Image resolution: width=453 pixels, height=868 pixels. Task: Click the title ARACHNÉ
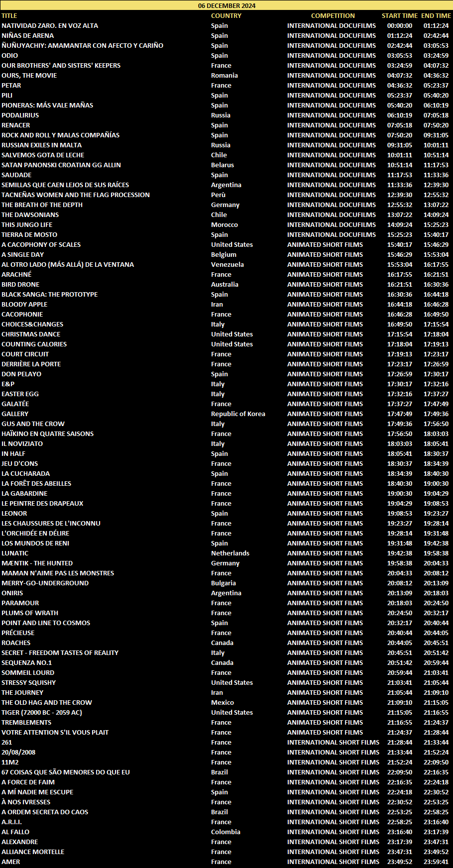tap(16, 274)
